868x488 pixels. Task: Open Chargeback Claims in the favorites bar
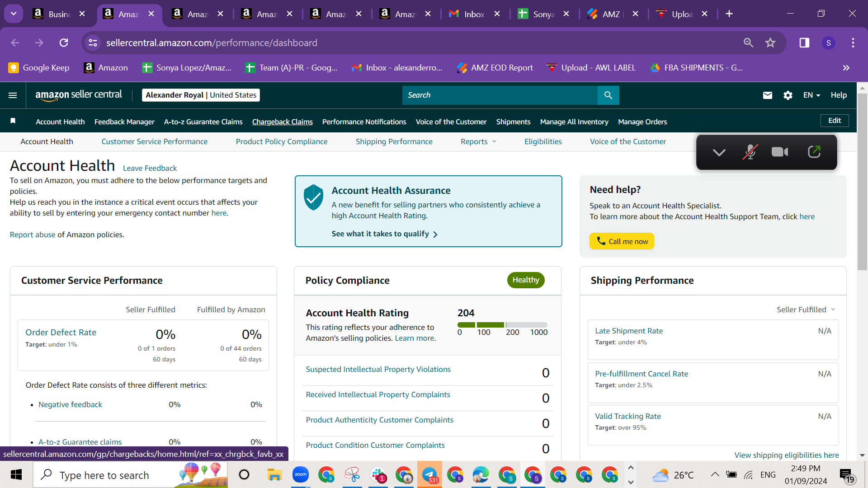(x=283, y=122)
